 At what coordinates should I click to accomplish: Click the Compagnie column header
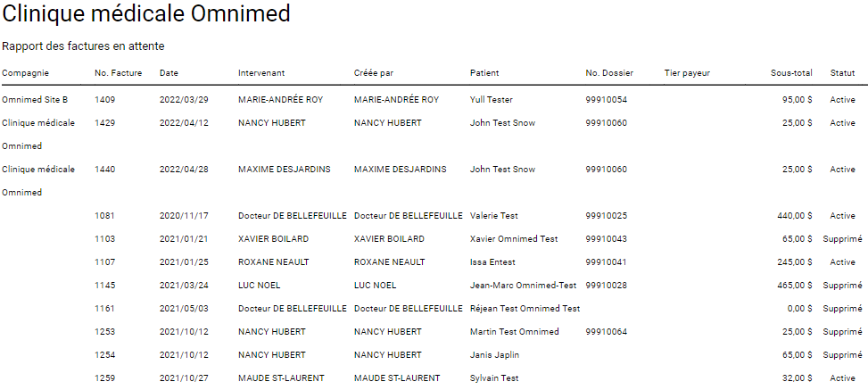(x=25, y=73)
